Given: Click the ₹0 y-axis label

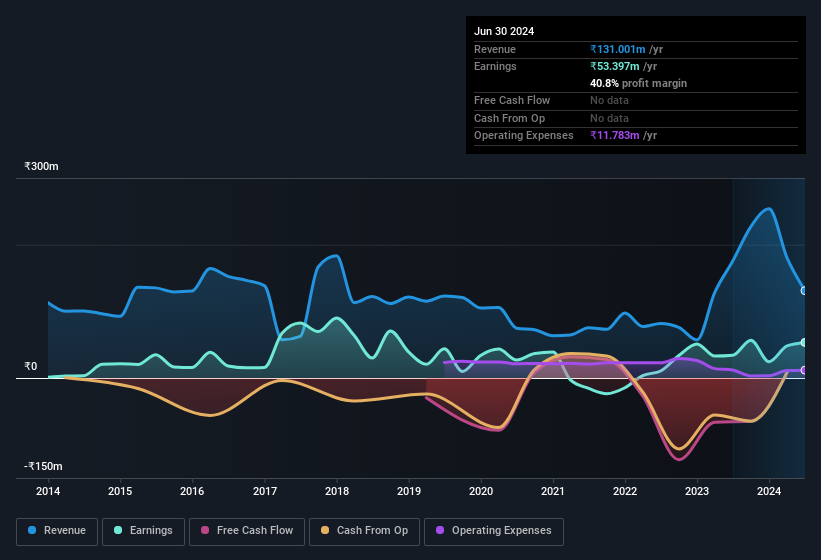Looking at the screenshot, I should [31, 366].
